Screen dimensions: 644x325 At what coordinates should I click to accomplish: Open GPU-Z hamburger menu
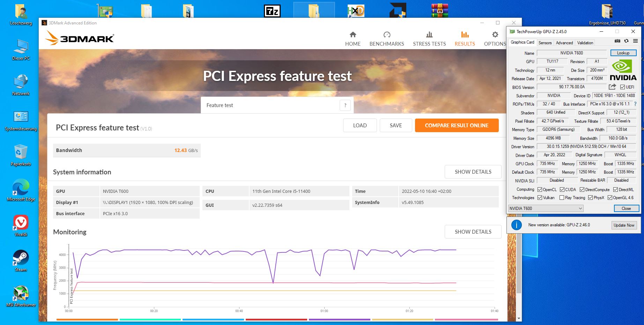point(635,41)
